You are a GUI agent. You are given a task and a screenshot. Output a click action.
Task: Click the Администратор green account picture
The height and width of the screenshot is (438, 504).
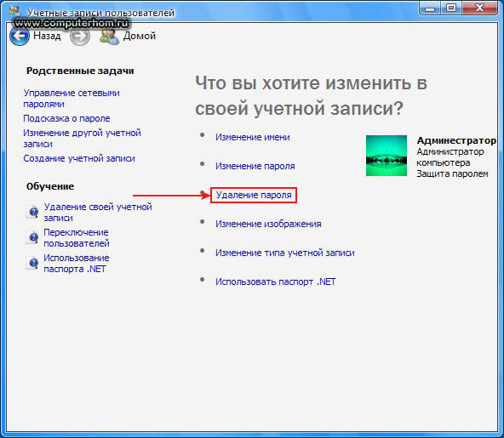(x=387, y=156)
